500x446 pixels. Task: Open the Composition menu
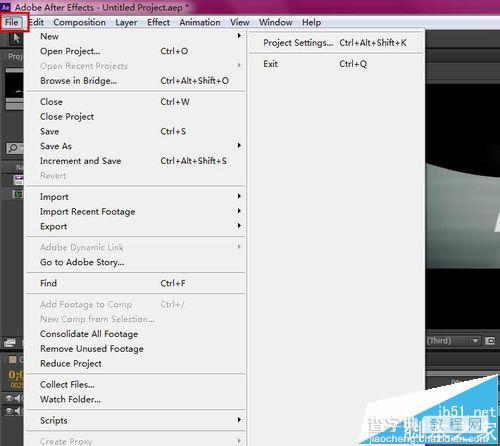click(x=79, y=22)
